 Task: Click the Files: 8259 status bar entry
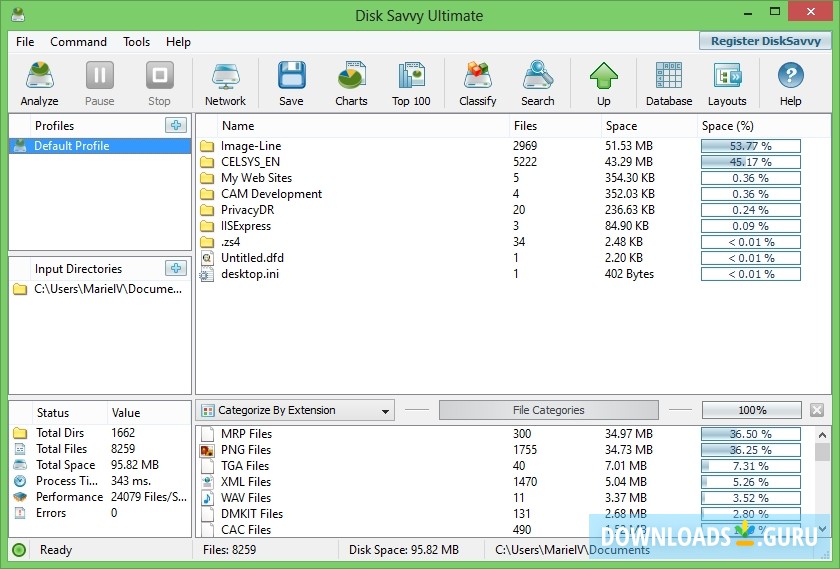tap(229, 550)
